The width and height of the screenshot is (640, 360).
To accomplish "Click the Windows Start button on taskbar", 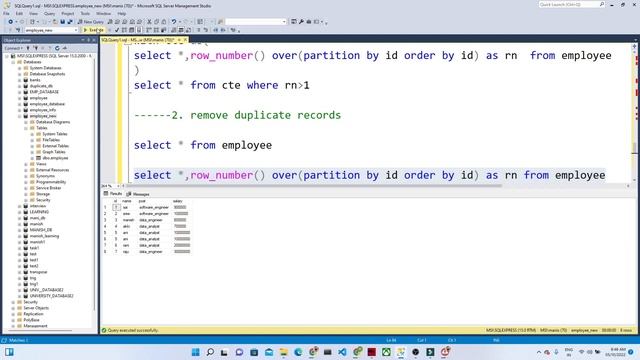I will tap(196, 352).
